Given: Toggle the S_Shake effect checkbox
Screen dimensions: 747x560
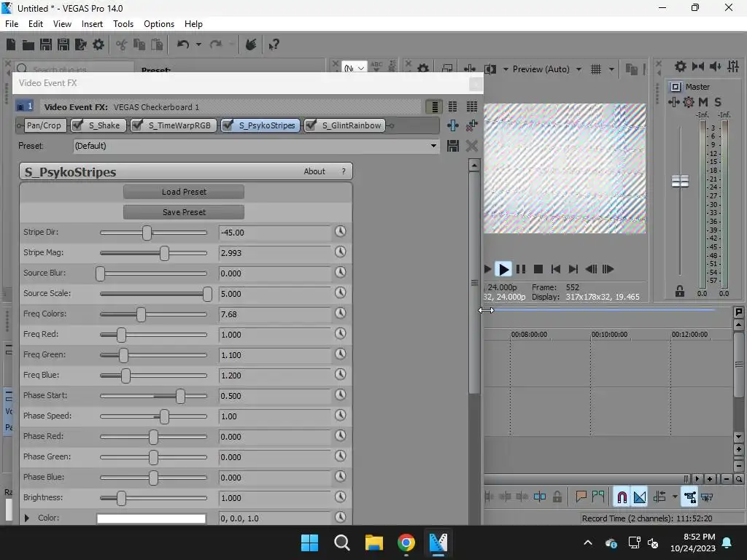Looking at the screenshot, I should pyautogui.click(x=77, y=125).
